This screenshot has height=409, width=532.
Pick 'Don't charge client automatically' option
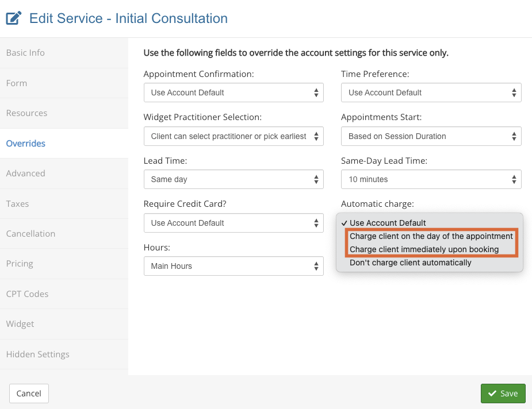pos(410,263)
